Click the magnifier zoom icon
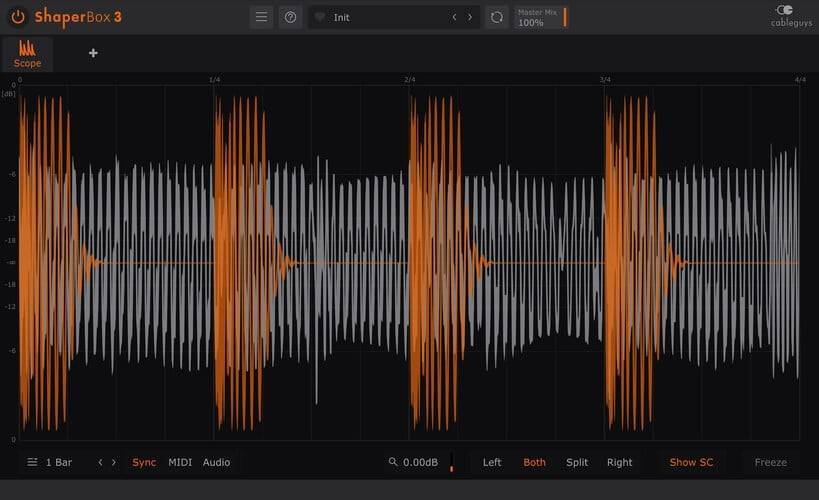Viewport: 819px width, 500px height. [393, 462]
